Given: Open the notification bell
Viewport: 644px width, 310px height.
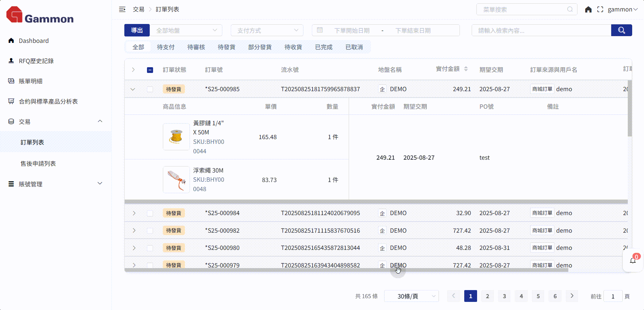Looking at the screenshot, I should tap(633, 261).
